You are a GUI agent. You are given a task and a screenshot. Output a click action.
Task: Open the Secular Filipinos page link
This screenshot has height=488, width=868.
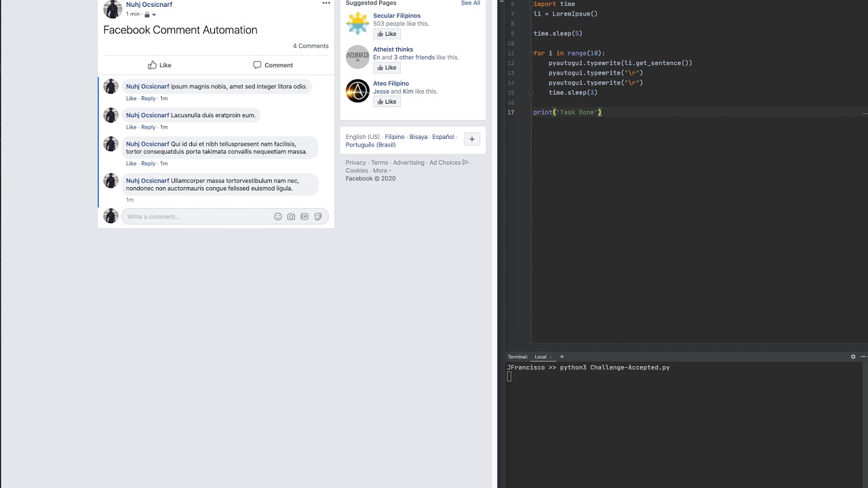[x=397, y=16]
